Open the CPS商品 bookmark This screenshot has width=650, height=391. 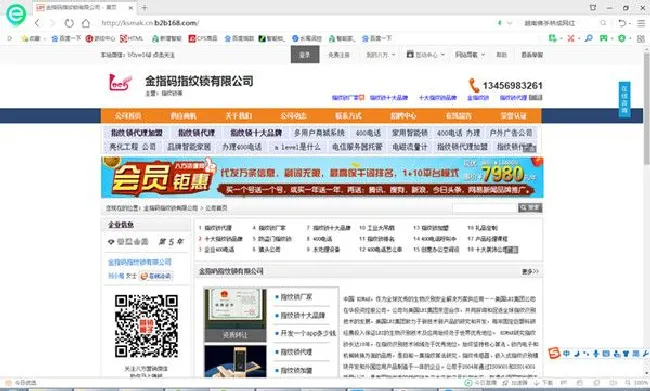coord(203,39)
